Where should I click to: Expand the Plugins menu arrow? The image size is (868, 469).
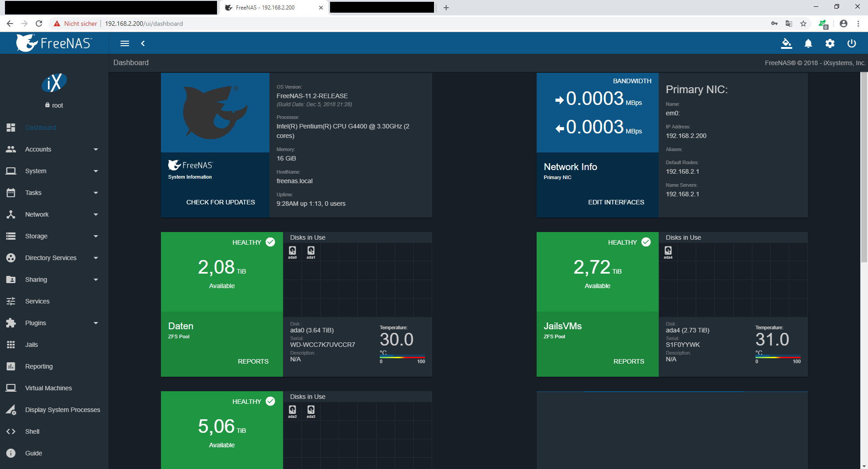click(96, 323)
